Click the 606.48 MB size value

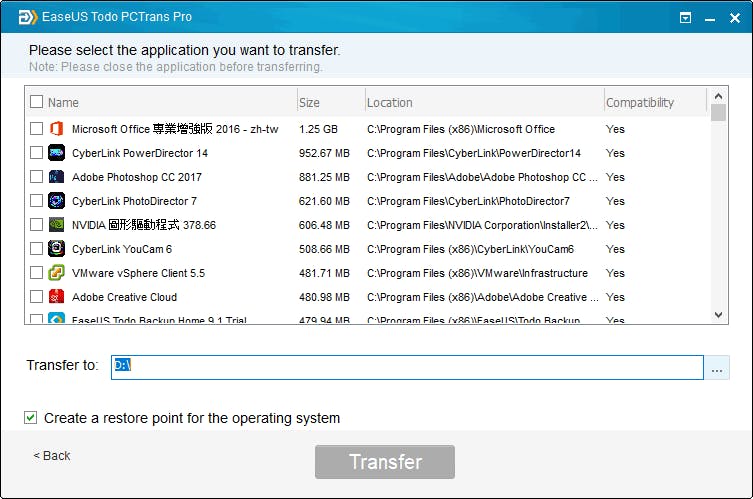point(324,225)
